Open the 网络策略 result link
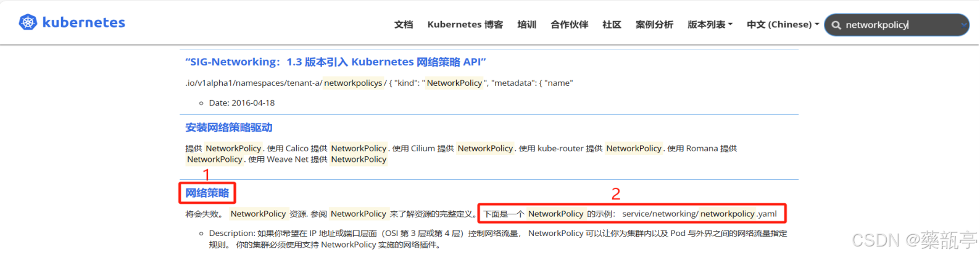This screenshot has height=257, width=980. tap(207, 193)
